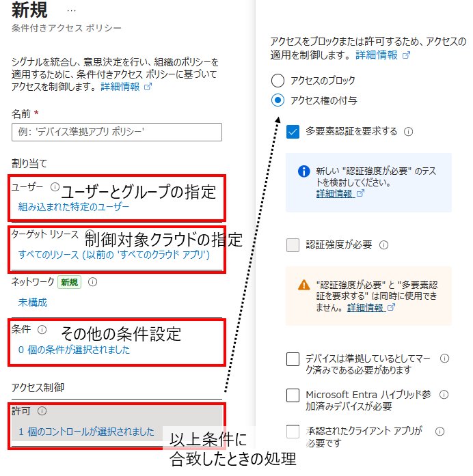
Task: Click the info icon next to ネットワーク
Action: [x=93, y=282]
